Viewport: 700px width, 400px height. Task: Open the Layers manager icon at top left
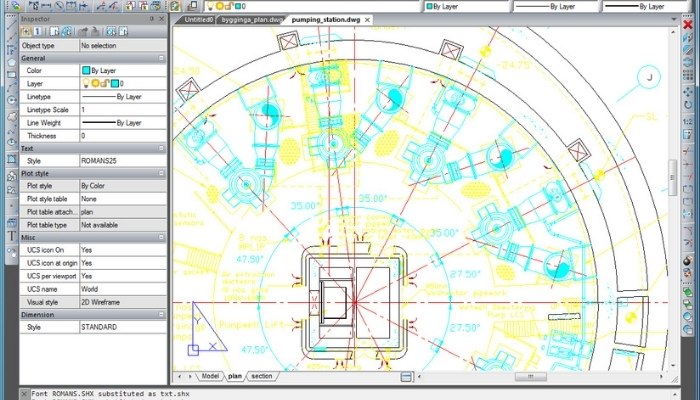pyautogui.click(x=16, y=6)
